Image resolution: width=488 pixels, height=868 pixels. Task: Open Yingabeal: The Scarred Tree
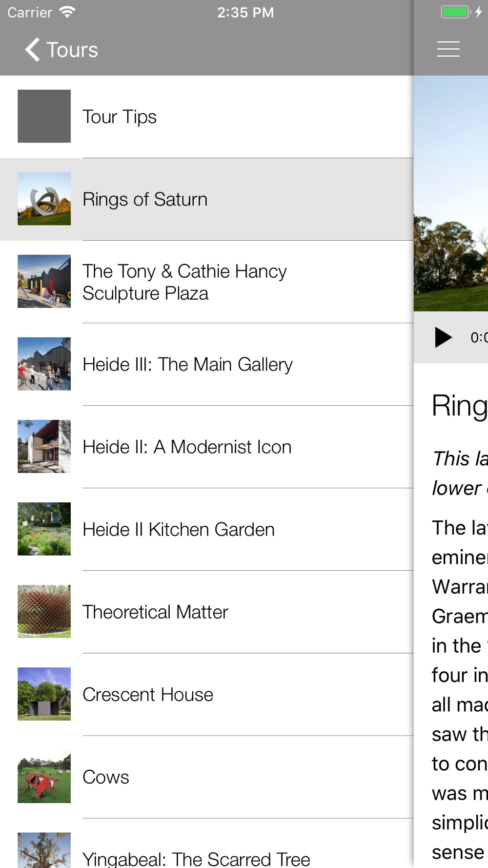click(207, 843)
